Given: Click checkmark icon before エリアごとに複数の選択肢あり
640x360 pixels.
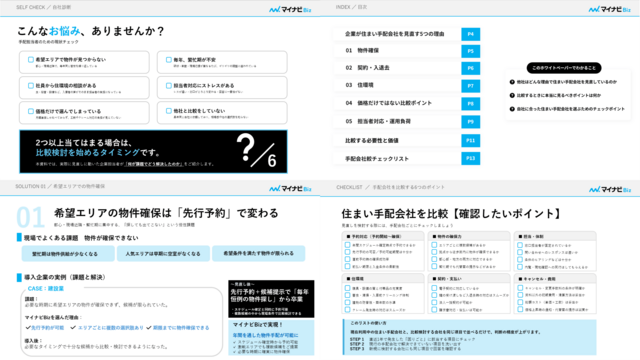Looking at the screenshot, I should coord(73,327).
